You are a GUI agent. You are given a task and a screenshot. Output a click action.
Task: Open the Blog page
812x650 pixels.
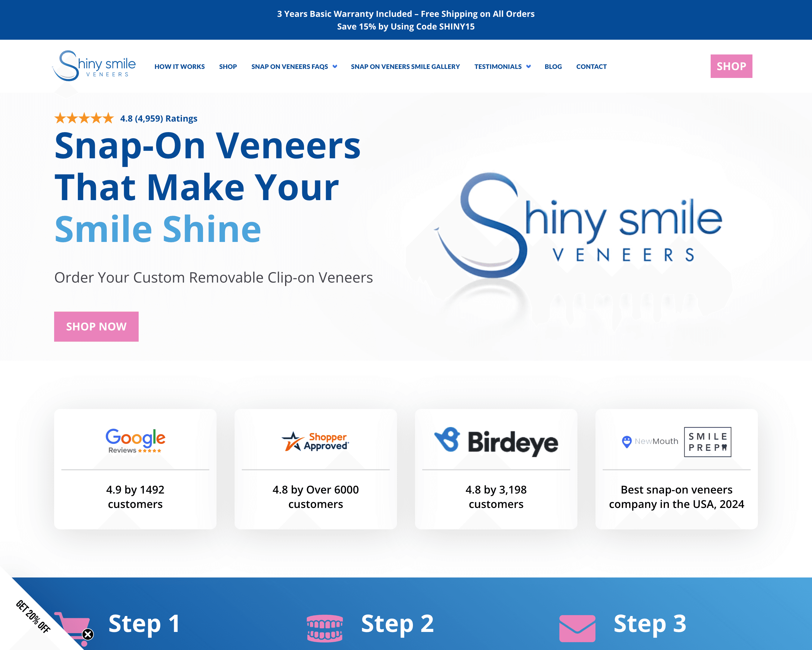(553, 67)
